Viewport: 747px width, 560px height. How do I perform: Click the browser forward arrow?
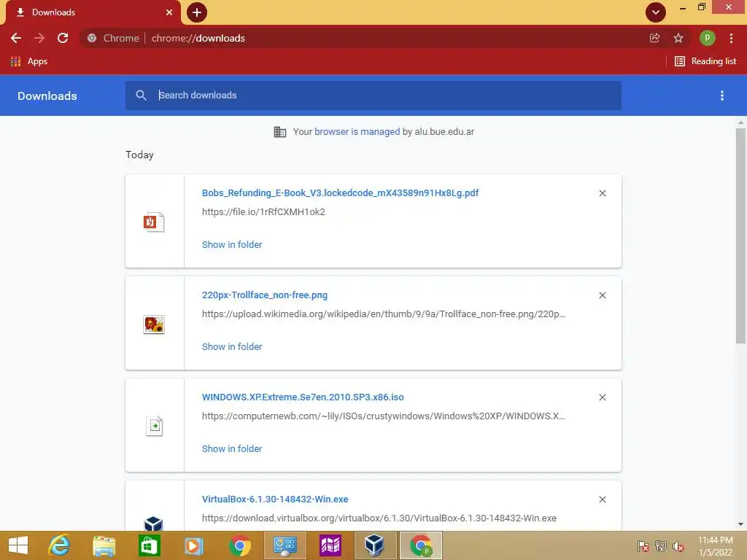(x=39, y=38)
